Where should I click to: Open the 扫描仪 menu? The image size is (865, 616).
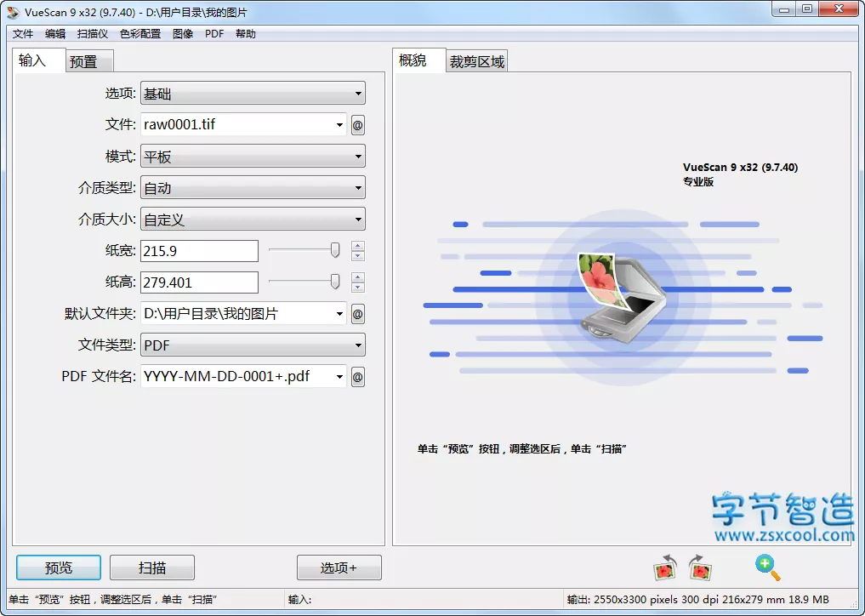click(x=93, y=34)
